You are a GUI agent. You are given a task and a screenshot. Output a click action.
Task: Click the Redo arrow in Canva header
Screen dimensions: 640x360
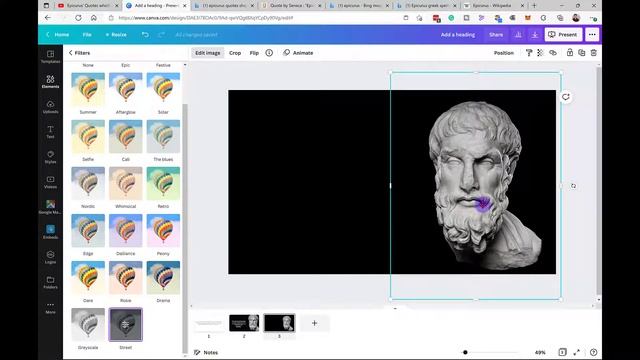[x=161, y=35]
